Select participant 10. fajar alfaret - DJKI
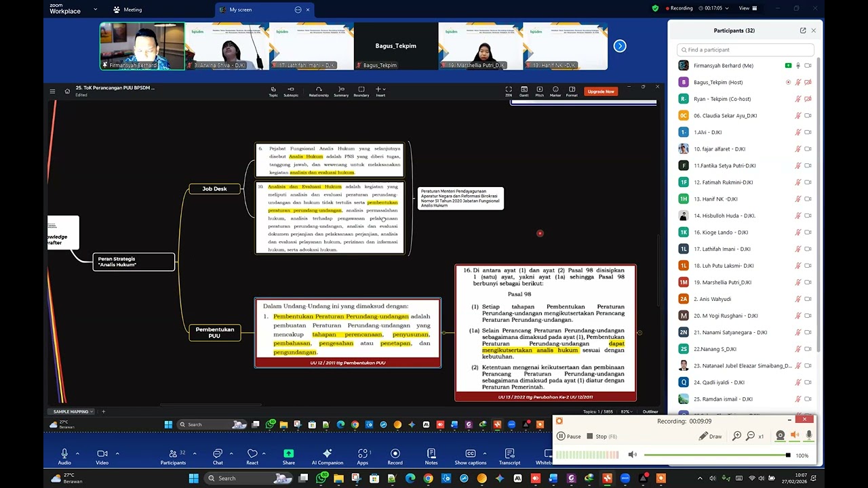Image resolution: width=868 pixels, height=488 pixels. (745, 149)
